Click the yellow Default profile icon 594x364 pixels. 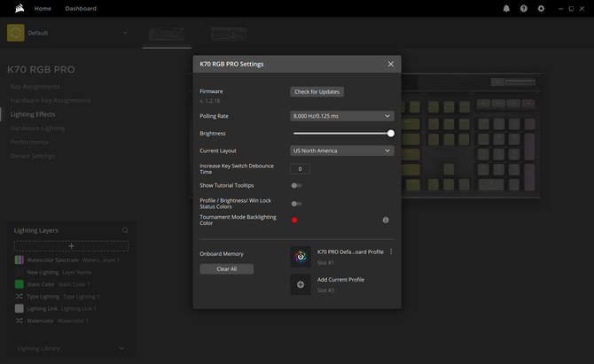(x=16, y=33)
